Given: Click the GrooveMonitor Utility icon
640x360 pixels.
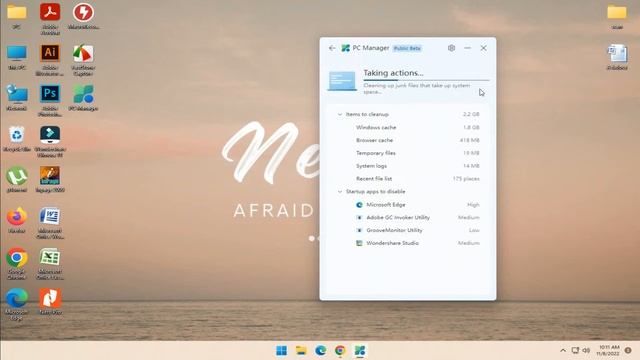Looking at the screenshot, I should pyautogui.click(x=359, y=230).
